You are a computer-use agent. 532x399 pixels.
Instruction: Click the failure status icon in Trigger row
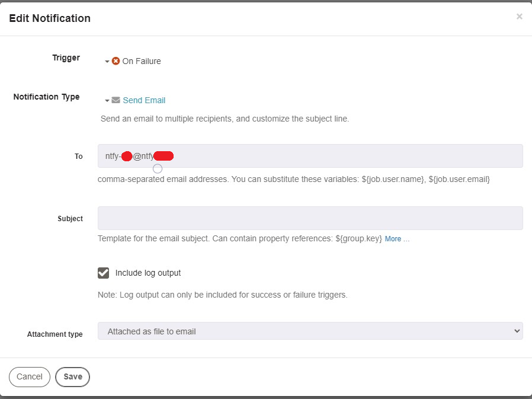click(x=116, y=60)
